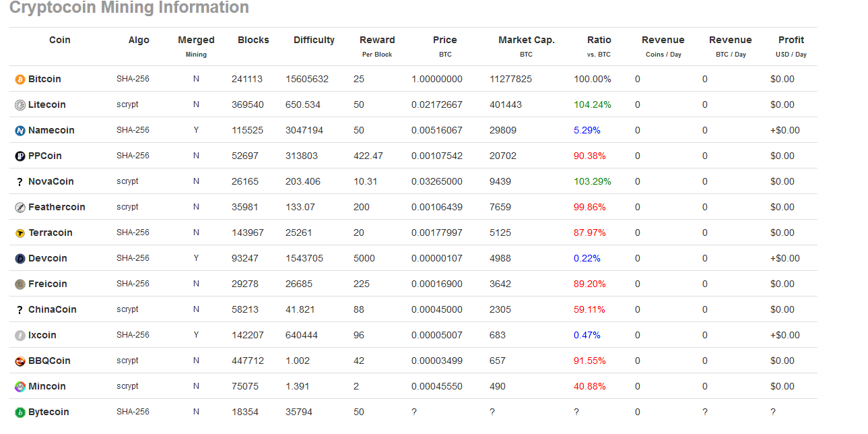Click the Difficulty column header
This screenshot has width=868, height=434.
[x=314, y=40]
